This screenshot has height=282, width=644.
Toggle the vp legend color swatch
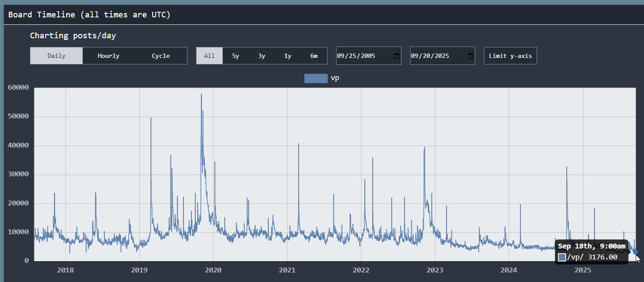pos(316,78)
